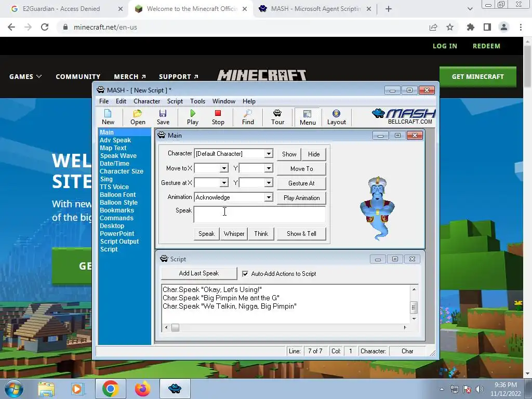Screen dimensions: 532x399
Task: Open the Gesture at X dropdown
Action: (x=224, y=183)
